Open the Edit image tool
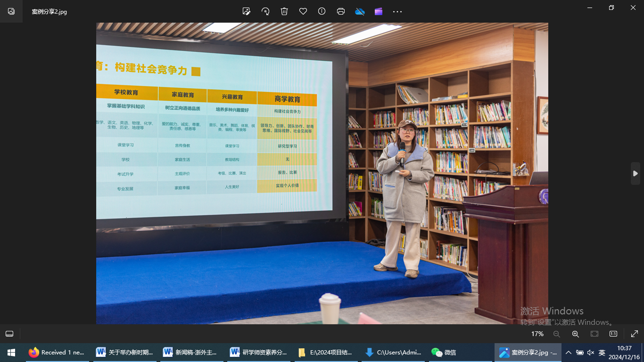644x362 pixels. (x=246, y=11)
